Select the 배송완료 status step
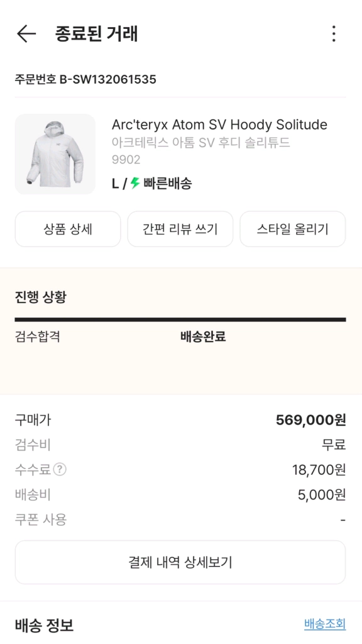362x644 pixels. tap(203, 337)
